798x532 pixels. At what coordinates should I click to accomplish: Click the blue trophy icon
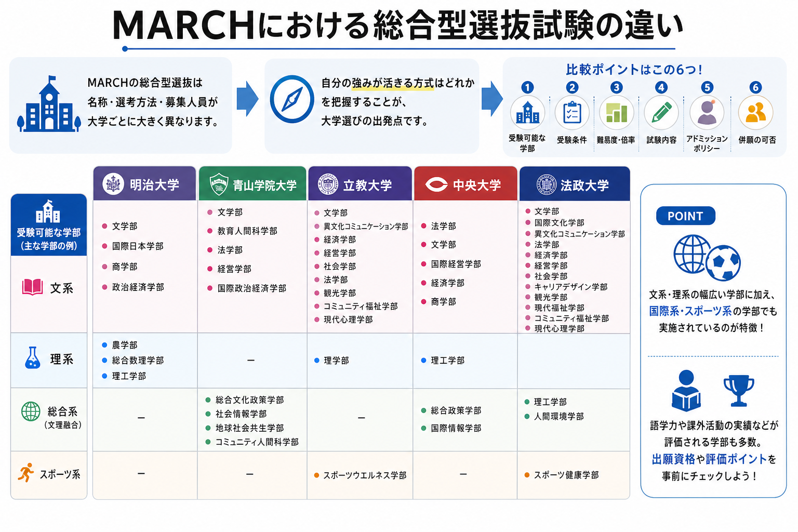[738, 391]
